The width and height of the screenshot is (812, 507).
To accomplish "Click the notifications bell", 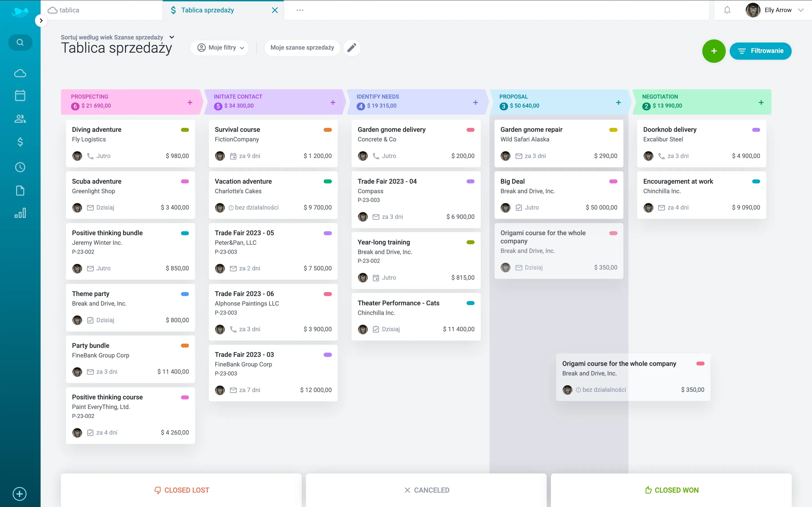I will click(727, 10).
